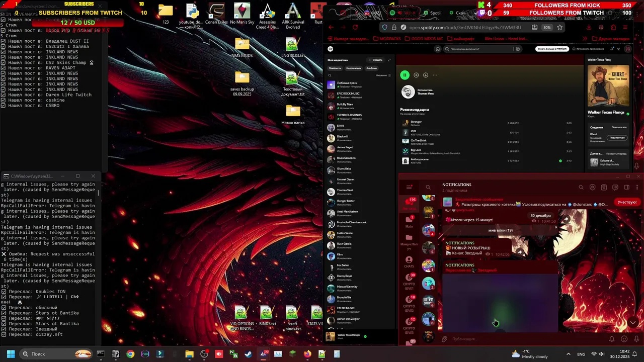Open Telegram CHATS folder
This screenshot has height=362, width=644.
(409, 262)
